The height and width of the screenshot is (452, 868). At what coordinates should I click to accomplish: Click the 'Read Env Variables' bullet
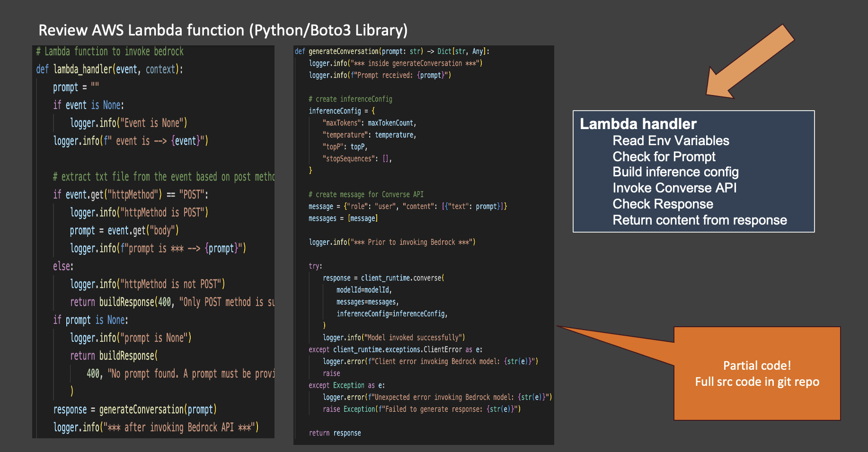671,141
